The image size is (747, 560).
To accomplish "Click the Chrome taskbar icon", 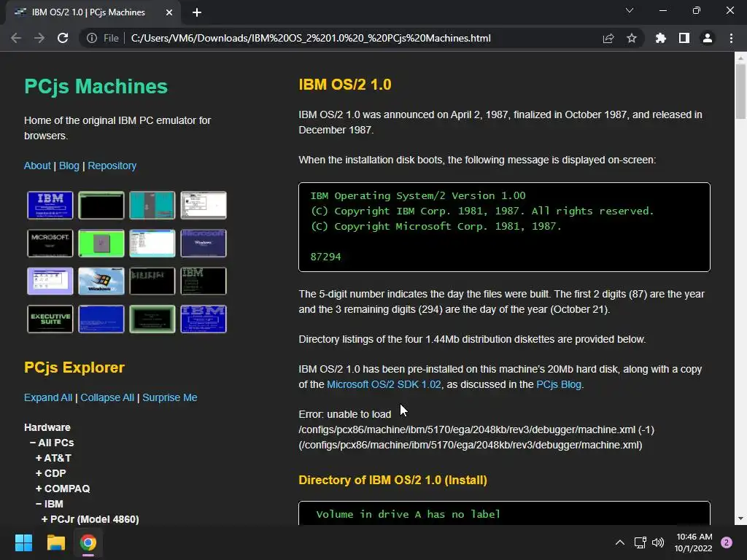I will (88, 542).
